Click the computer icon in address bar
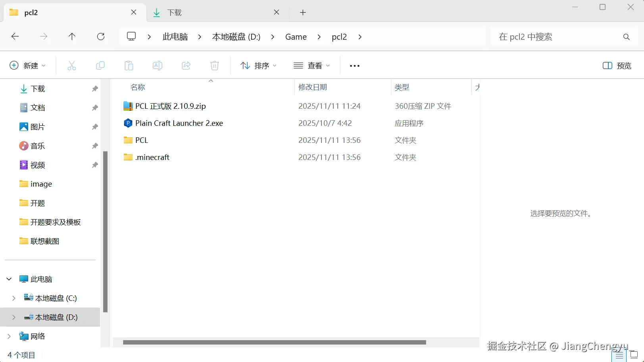644x362 pixels. [131, 37]
